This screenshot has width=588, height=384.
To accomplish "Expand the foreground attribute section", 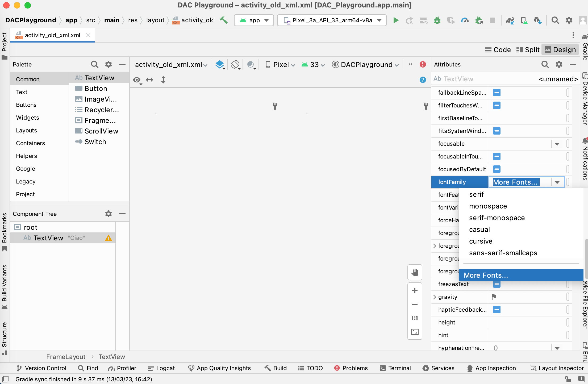I will point(435,245).
